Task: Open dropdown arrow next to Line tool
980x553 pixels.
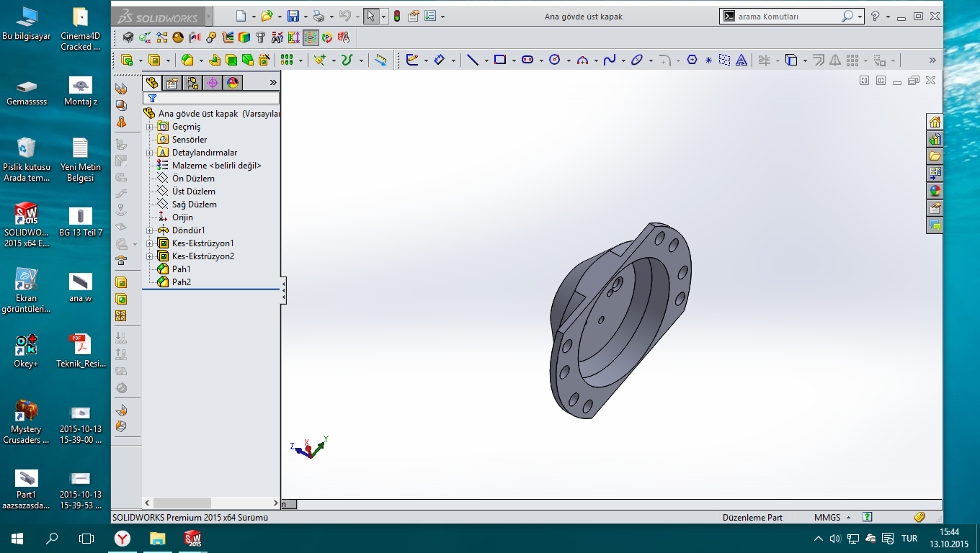Action: pyautogui.click(x=486, y=60)
